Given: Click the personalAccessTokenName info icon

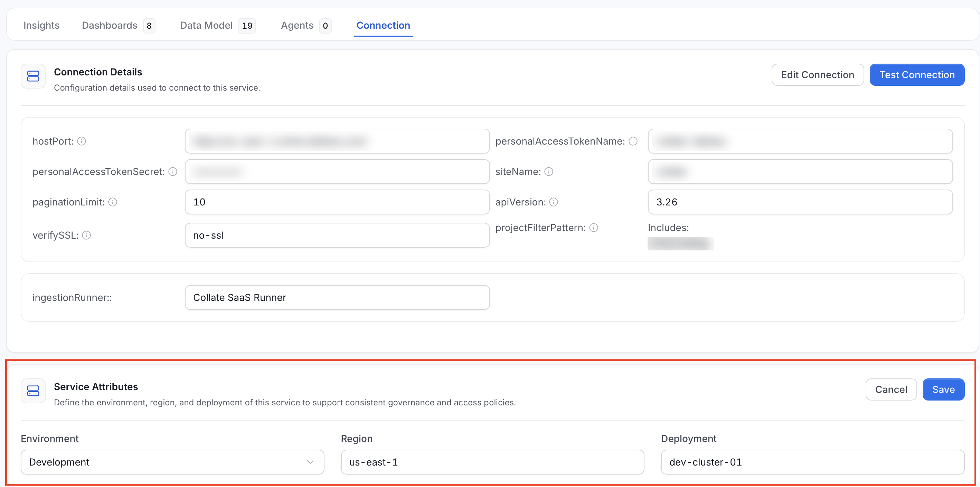Looking at the screenshot, I should [x=633, y=141].
